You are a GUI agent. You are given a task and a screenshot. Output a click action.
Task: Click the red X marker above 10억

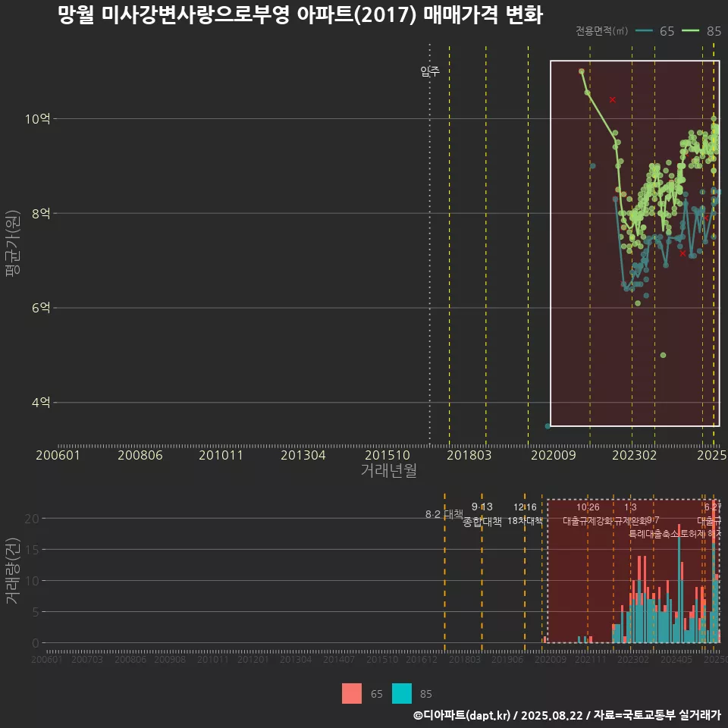[613, 100]
